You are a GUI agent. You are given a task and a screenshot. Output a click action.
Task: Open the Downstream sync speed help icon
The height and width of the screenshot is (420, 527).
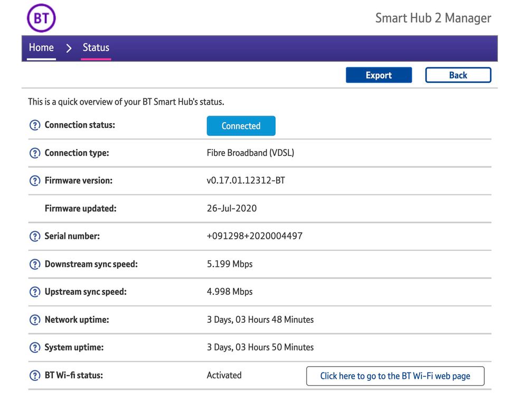(x=35, y=264)
